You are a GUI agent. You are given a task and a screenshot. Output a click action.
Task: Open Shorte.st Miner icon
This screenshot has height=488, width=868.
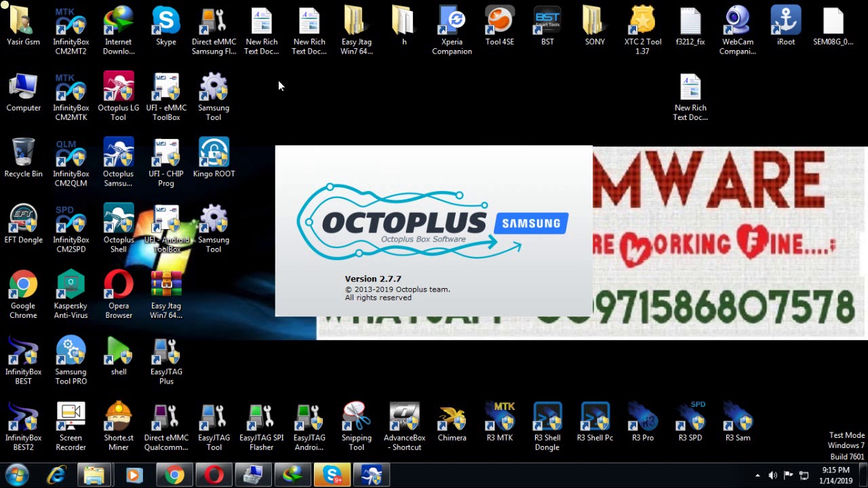pyautogui.click(x=119, y=428)
